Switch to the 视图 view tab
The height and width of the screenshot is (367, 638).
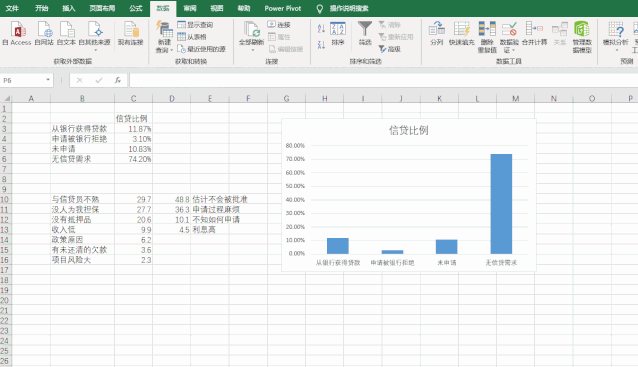pyautogui.click(x=216, y=8)
